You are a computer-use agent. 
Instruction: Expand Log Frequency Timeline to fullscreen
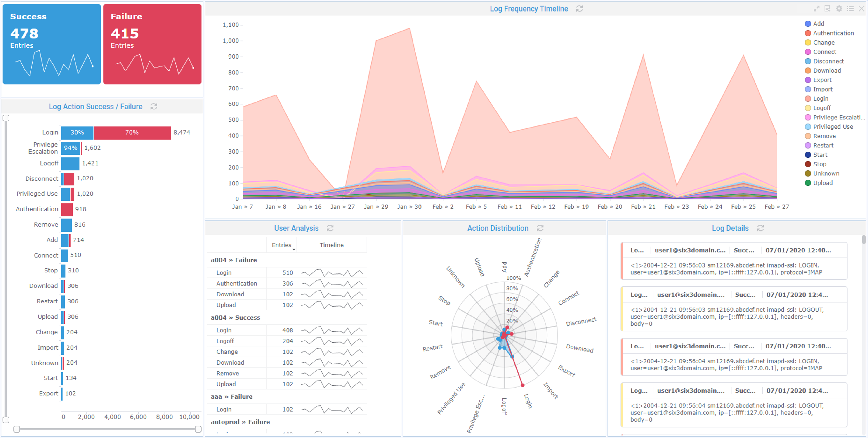816,8
